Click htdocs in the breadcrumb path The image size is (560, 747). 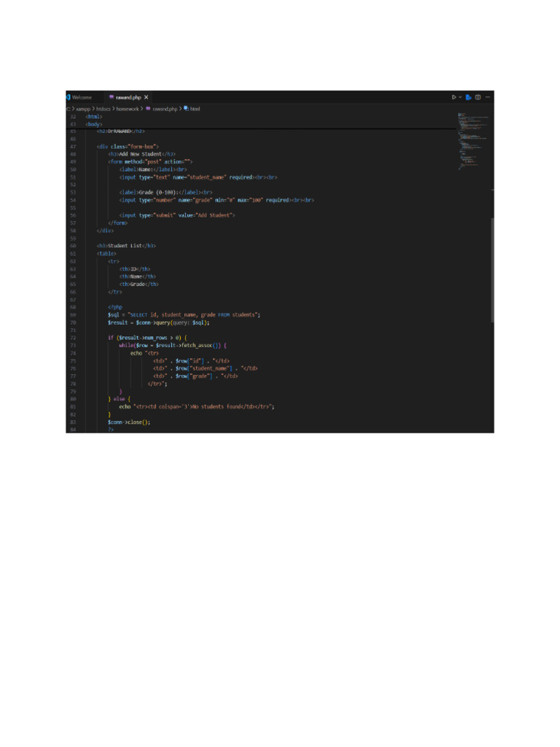(104, 109)
